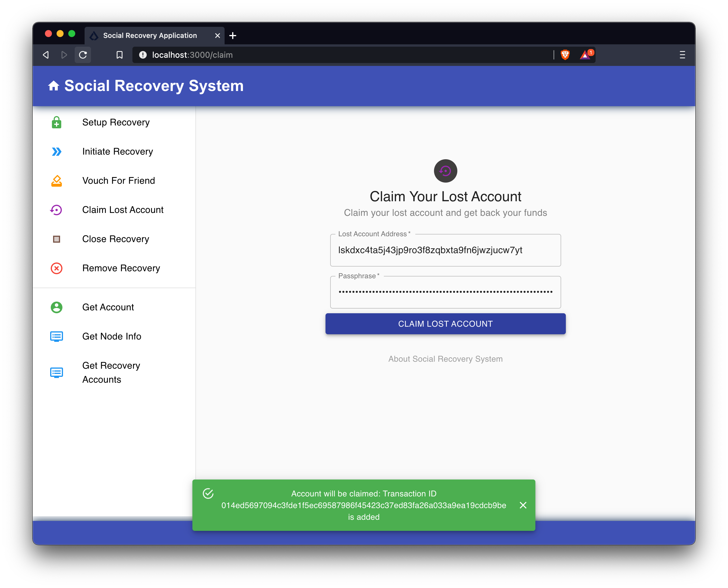The height and width of the screenshot is (588, 728).
Task: Reload the page with the refresh button
Action: click(83, 55)
